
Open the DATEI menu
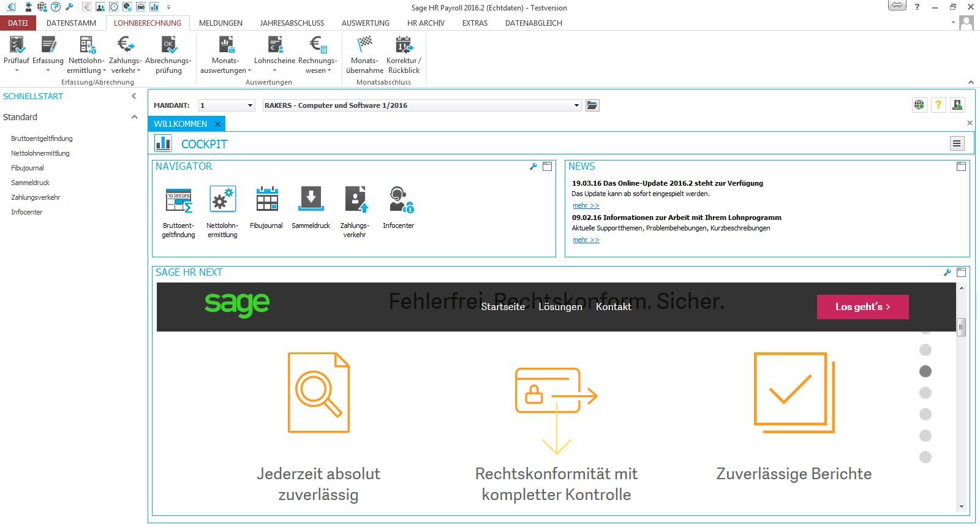coord(18,23)
